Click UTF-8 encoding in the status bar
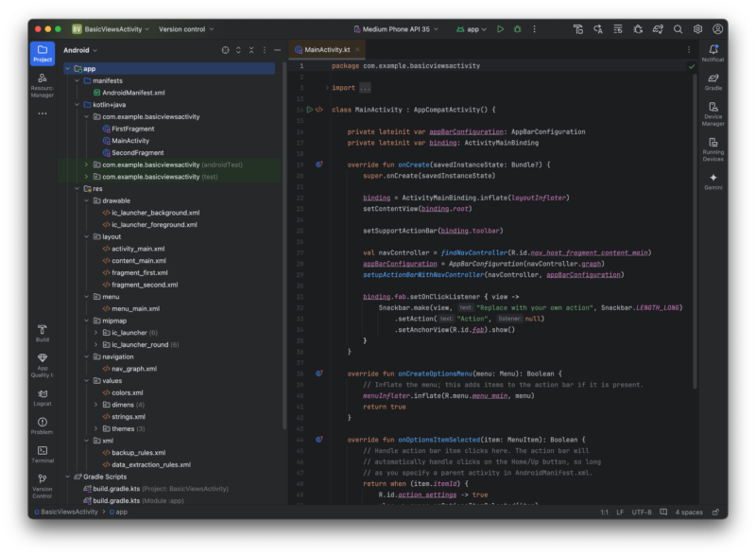The height and width of the screenshot is (556, 756). pyautogui.click(x=642, y=512)
